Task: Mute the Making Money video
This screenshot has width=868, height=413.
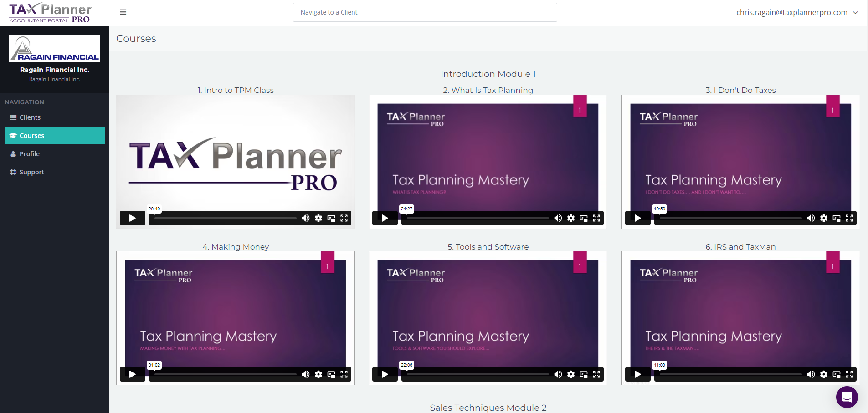Action: 306,374
